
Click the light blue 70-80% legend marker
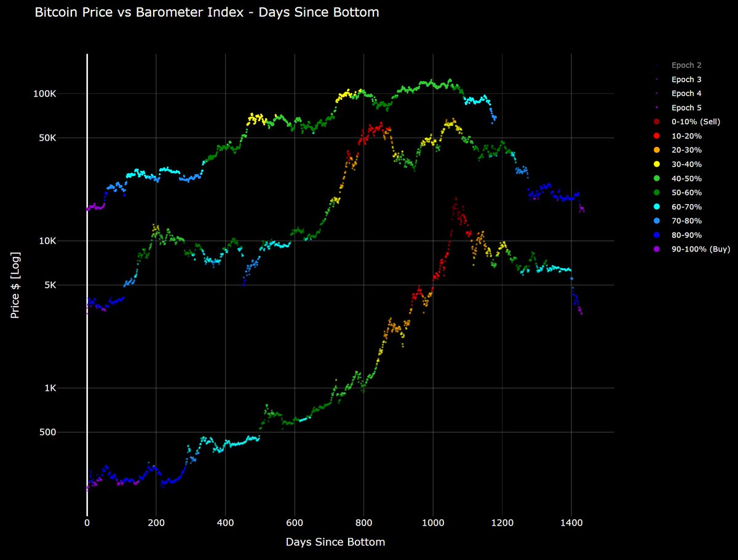point(657,221)
